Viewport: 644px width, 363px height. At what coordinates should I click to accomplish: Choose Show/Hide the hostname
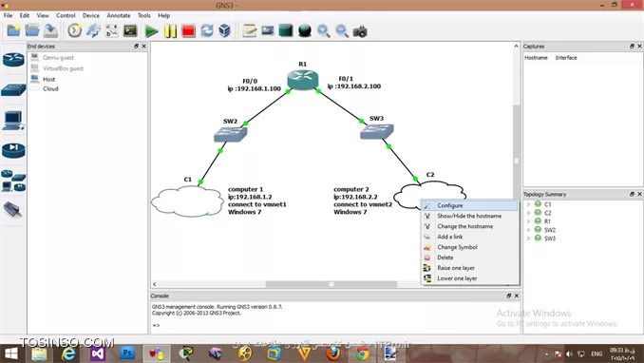(x=470, y=216)
